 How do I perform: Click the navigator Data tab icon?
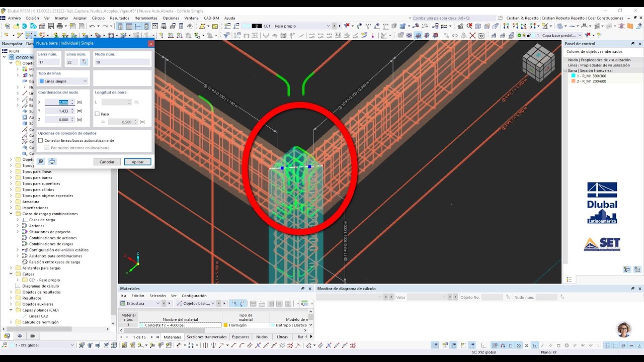pos(7,336)
